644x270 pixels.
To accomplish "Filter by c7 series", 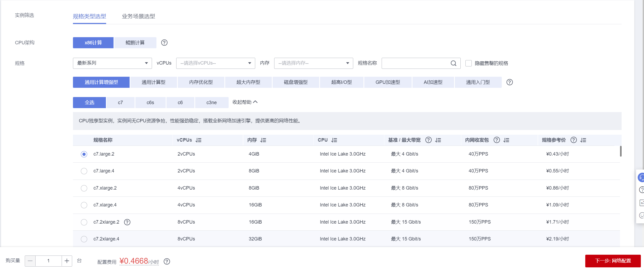I will [x=120, y=103].
